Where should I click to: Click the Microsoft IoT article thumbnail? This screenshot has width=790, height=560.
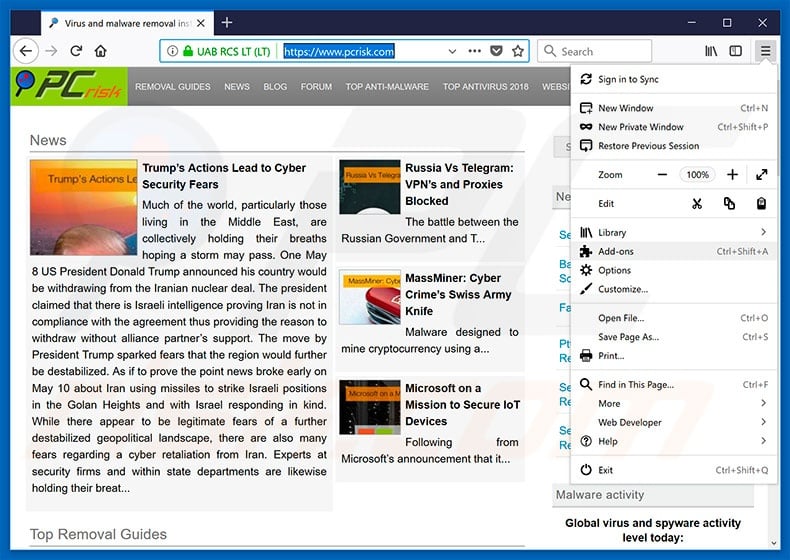370,407
